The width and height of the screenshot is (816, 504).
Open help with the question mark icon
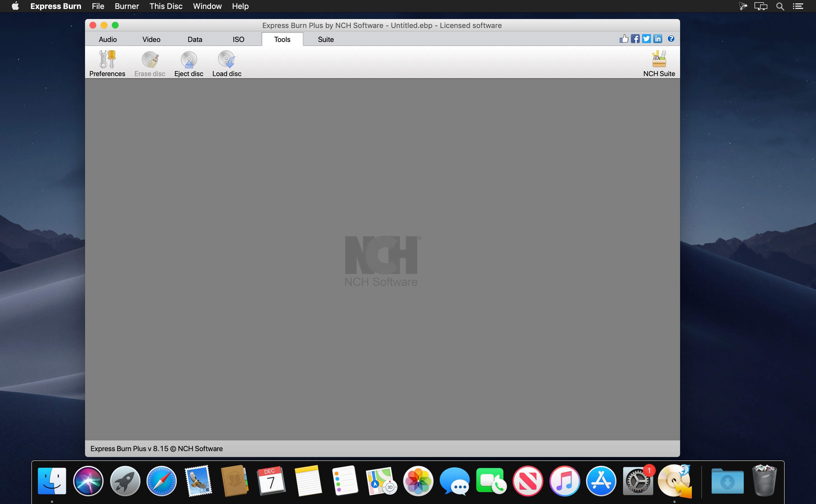(x=671, y=39)
